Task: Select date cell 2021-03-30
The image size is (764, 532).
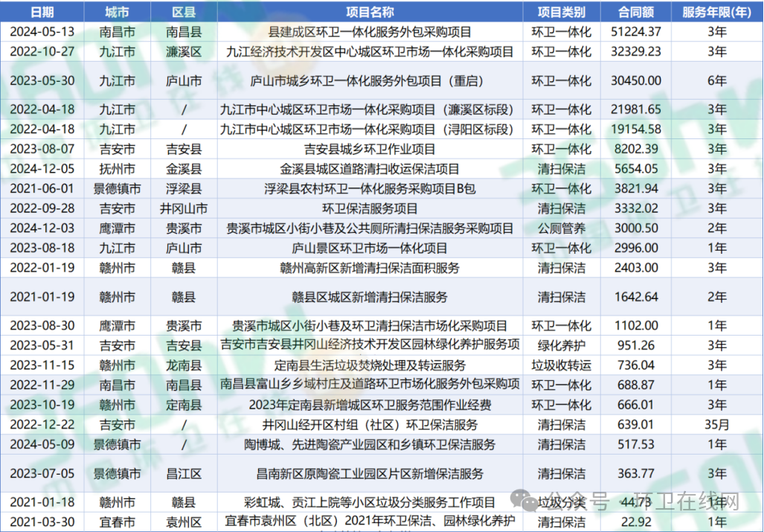Action: (42, 522)
